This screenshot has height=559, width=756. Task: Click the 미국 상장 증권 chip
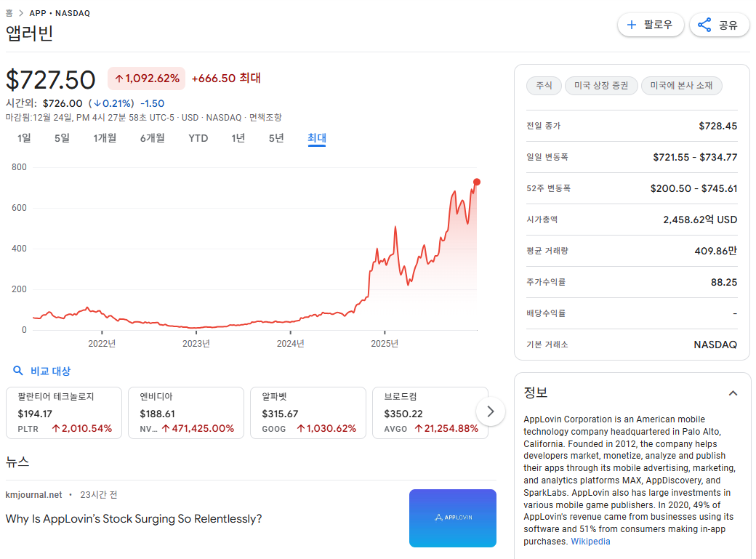click(601, 85)
